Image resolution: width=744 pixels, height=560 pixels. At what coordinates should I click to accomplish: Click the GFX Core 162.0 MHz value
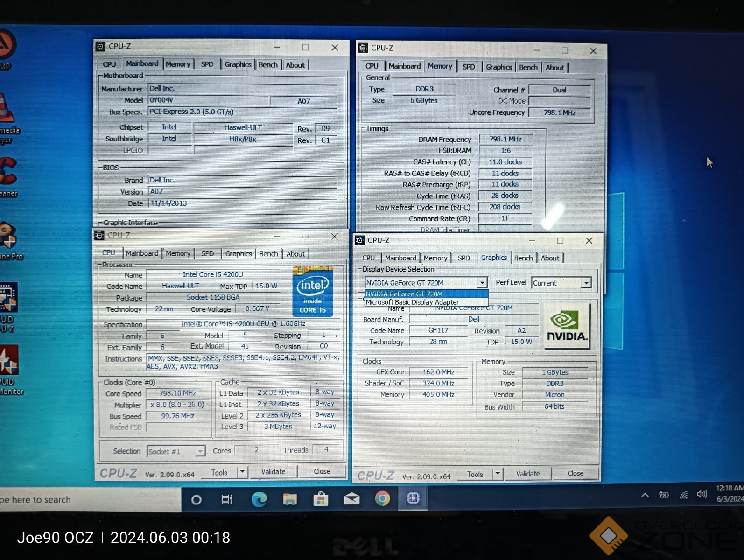click(439, 372)
